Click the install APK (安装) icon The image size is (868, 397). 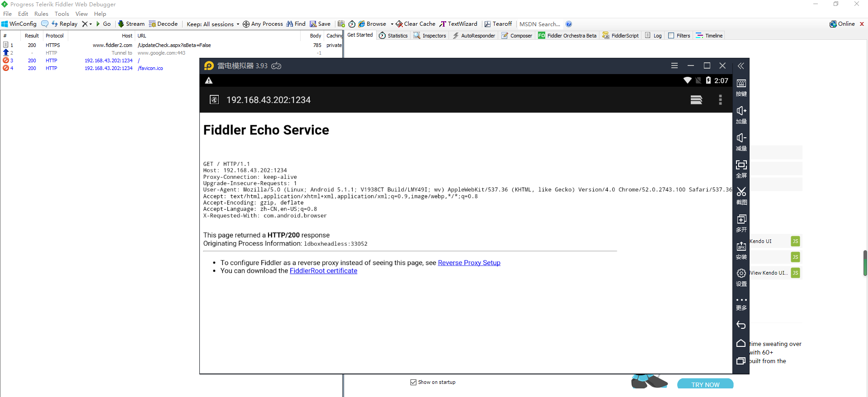point(741,250)
